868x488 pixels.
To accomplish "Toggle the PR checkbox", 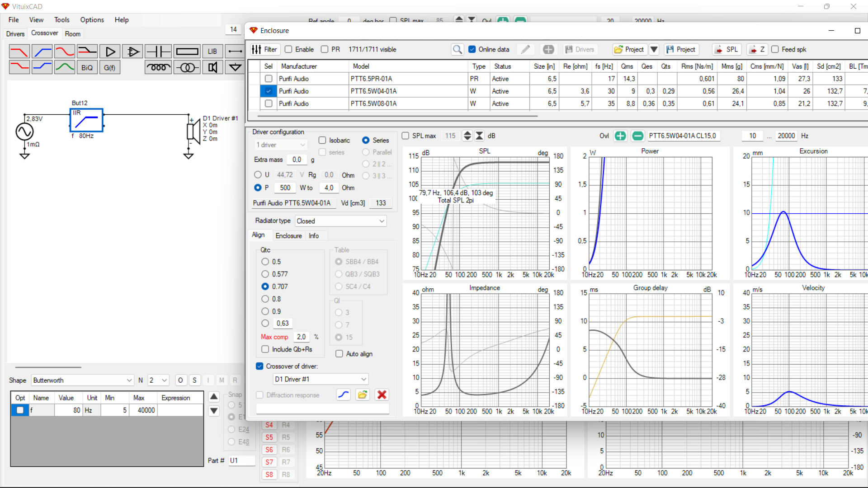I will 324,49.
